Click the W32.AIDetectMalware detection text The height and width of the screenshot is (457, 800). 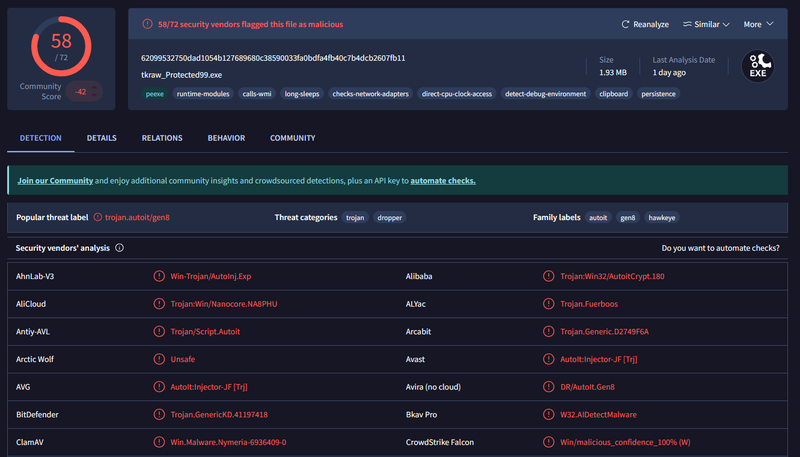click(x=598, y=415)
